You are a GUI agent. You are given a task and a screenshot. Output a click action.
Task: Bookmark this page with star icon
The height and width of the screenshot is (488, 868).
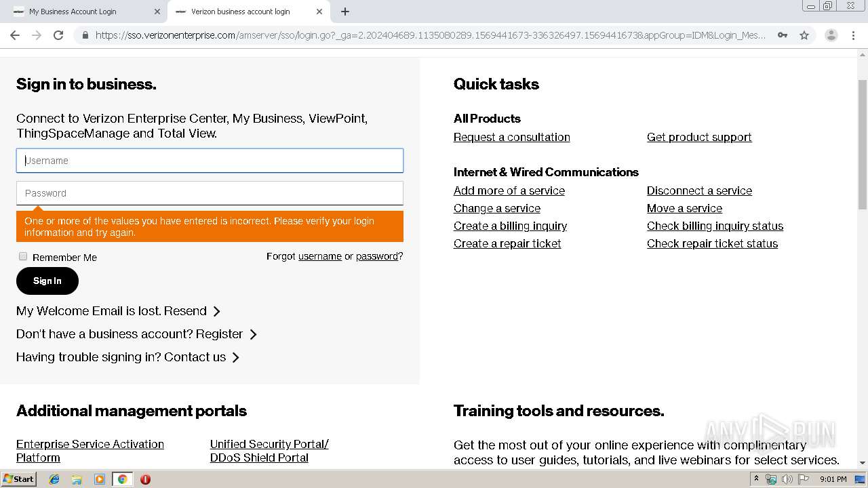(804, 35)
